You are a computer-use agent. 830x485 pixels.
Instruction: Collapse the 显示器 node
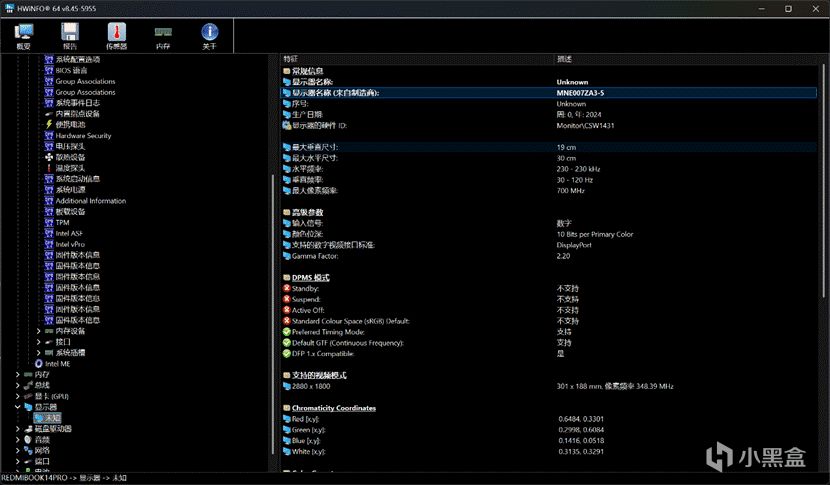[17, 407]
